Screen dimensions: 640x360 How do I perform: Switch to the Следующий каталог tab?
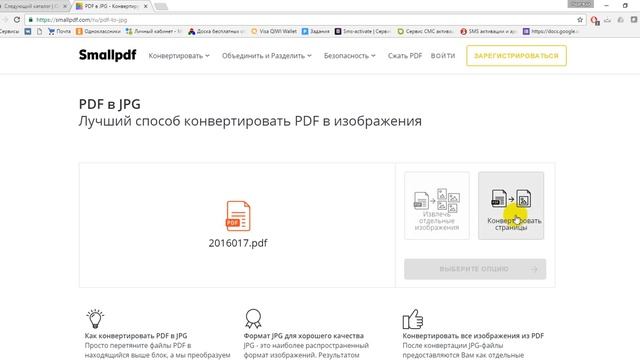pyautogui.click(x=32, y=6)
